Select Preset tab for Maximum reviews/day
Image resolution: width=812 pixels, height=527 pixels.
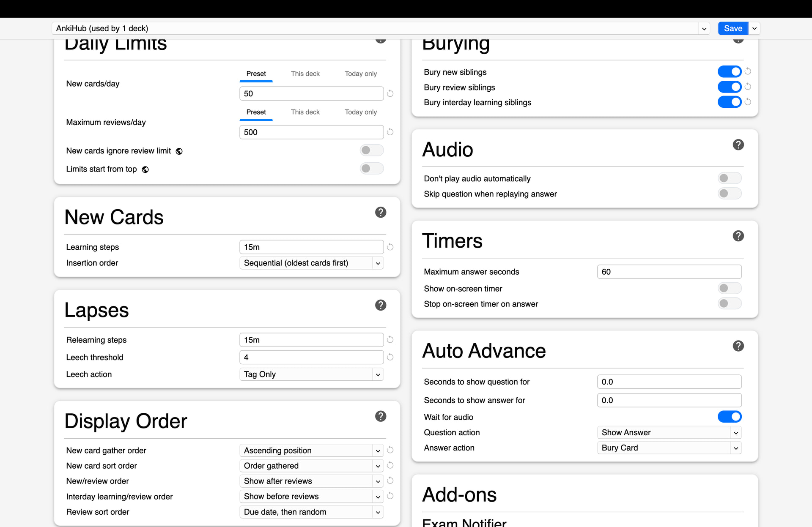(256, 112)
